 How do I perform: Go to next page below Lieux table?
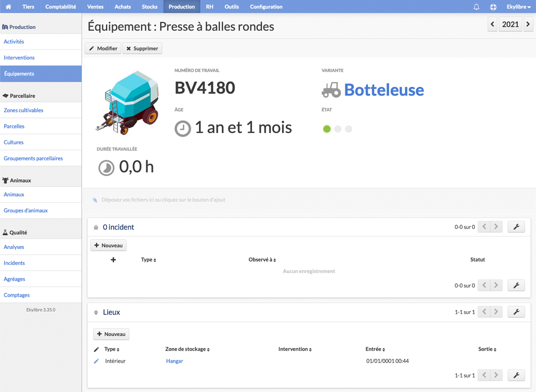click(496, 375)
